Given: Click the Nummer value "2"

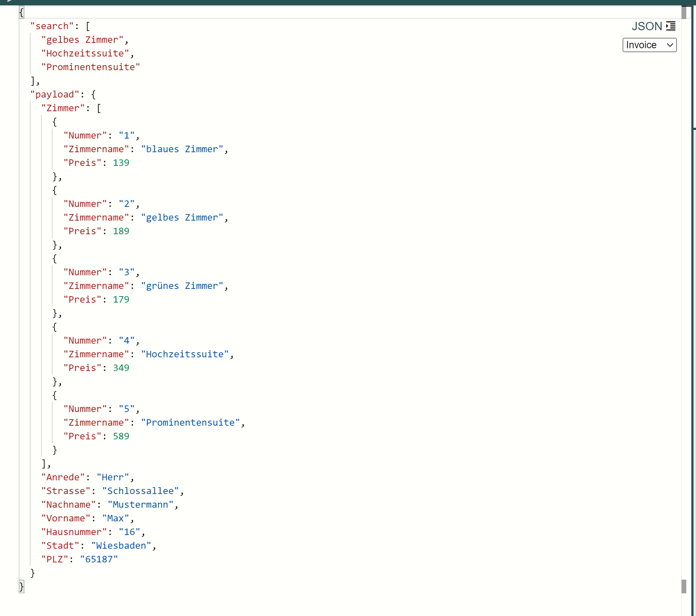Looking at the screenshot, I should coord(127,204).
